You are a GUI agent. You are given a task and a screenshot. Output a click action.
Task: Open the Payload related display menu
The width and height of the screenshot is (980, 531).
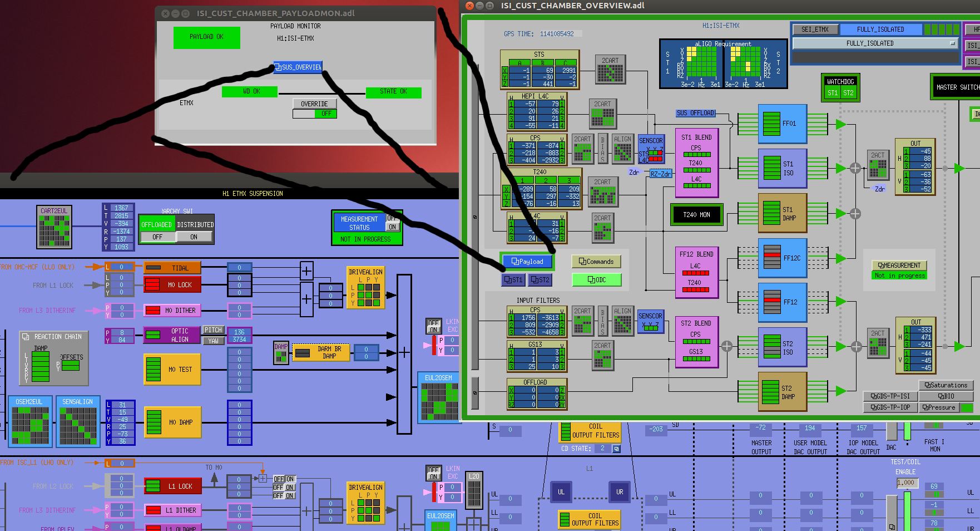tap(527, 262)
